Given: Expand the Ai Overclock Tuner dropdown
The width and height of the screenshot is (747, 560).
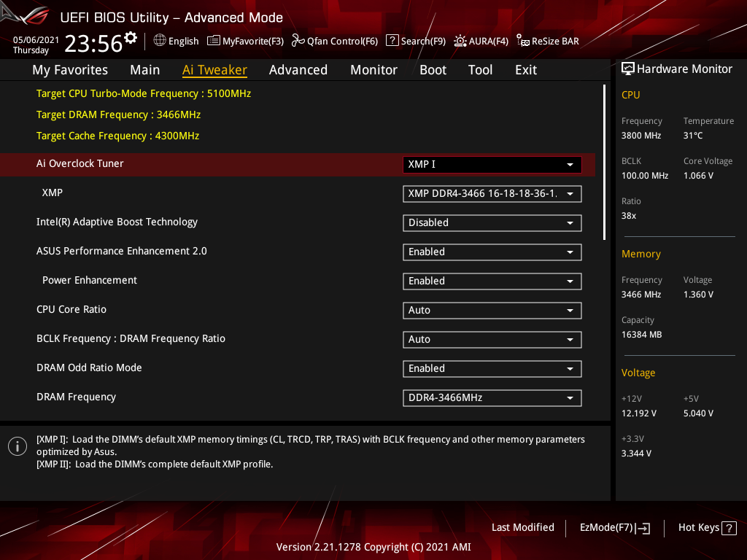Looking at the screenshot, I should click(x=492, y=164).
